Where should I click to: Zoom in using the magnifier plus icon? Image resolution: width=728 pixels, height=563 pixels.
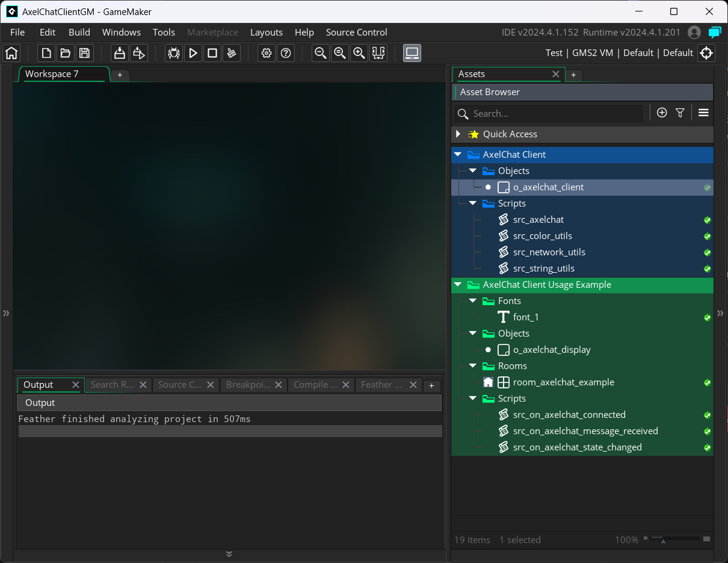pos(359,53)
